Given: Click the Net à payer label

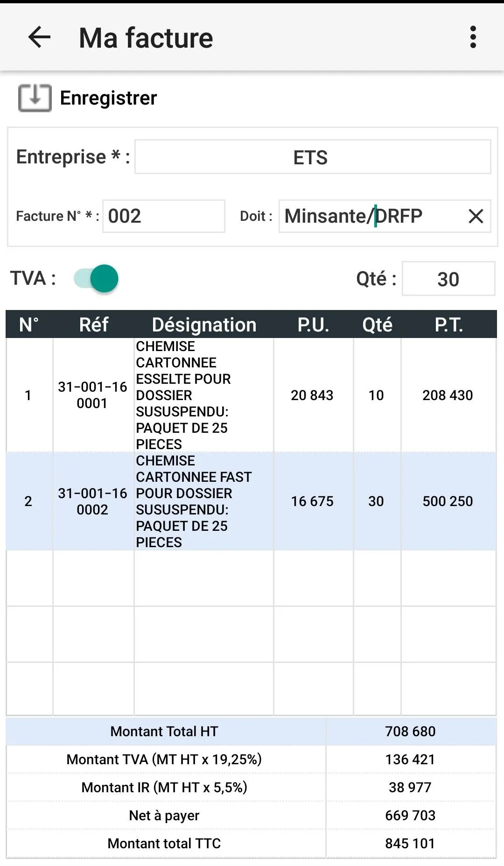Looking at the screenshot, I should (164, 815).
